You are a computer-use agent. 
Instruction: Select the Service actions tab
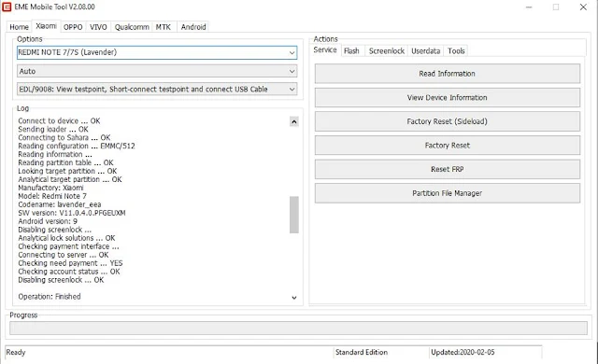[x=325, y=49]
